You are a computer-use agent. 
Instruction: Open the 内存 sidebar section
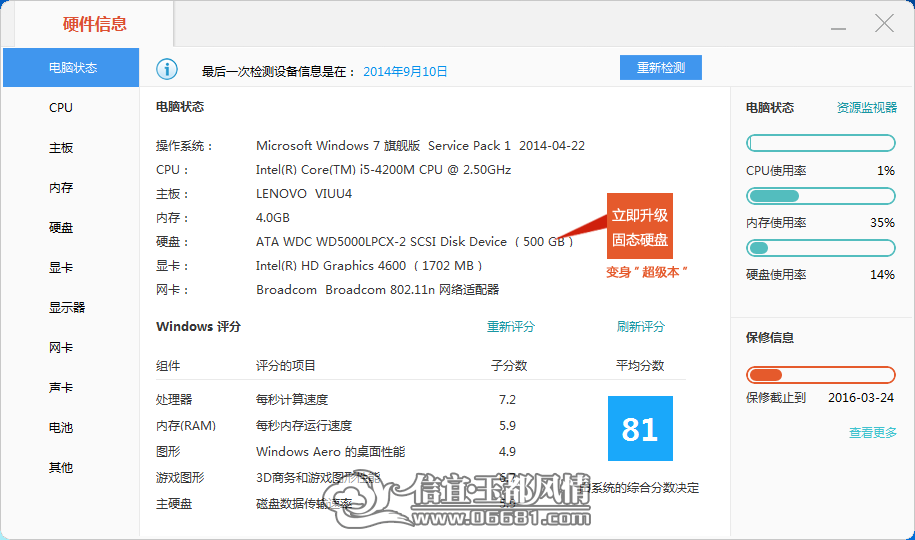point(61,187)
